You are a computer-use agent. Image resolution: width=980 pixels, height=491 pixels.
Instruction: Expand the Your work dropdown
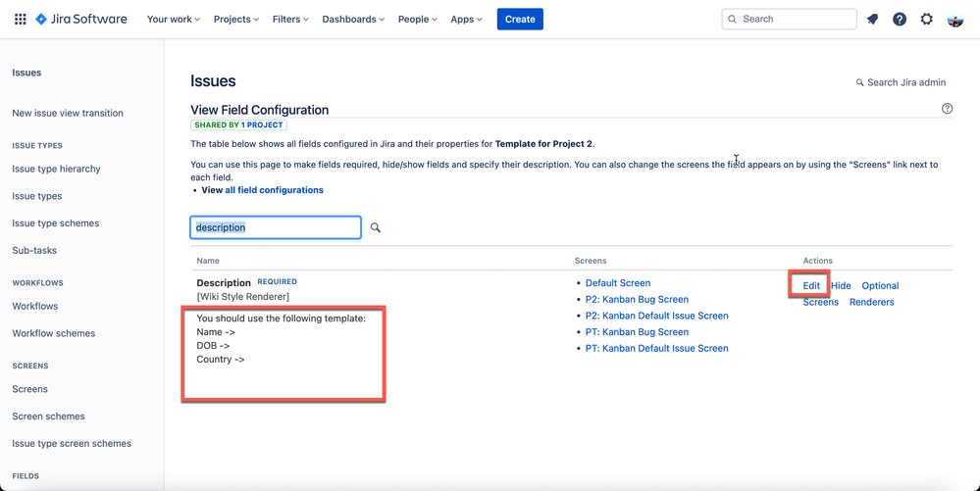(x=174, y=20)
